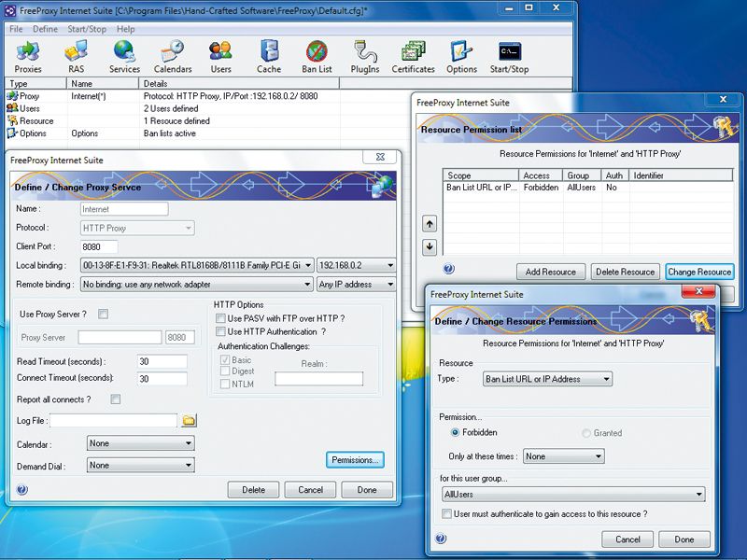Open the Remote binding adapter dropdown

(x=197, y=285)
